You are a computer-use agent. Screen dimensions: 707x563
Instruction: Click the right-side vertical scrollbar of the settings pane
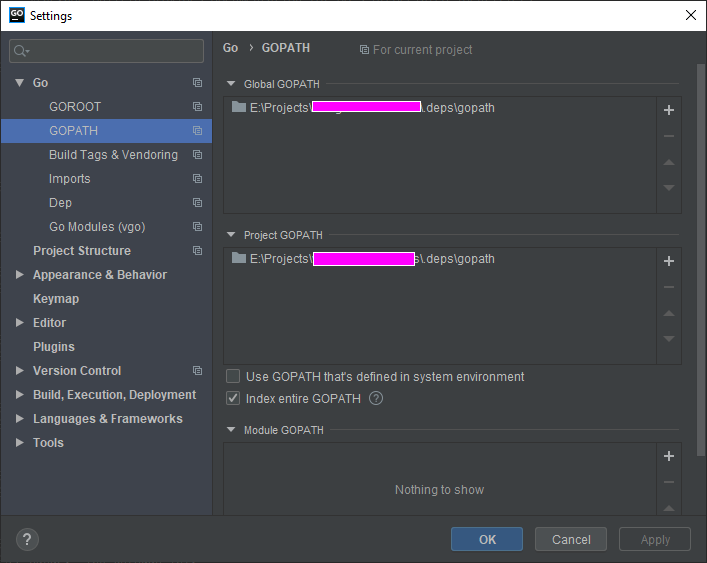701,259
